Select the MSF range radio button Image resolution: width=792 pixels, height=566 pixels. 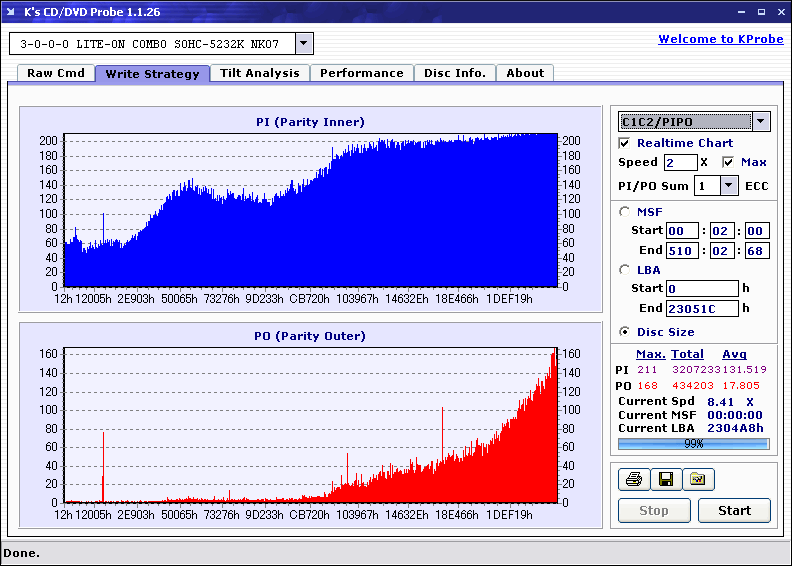pos(624,212)
